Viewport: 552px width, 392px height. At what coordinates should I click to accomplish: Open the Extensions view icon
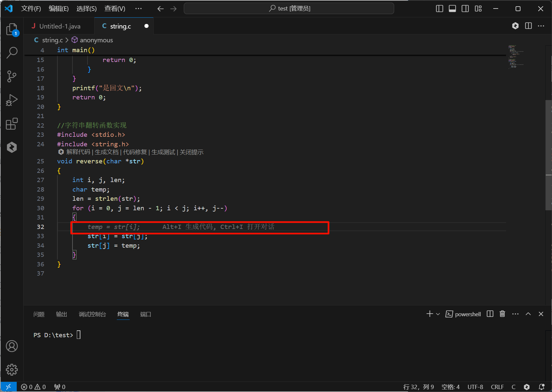point(12,124)
